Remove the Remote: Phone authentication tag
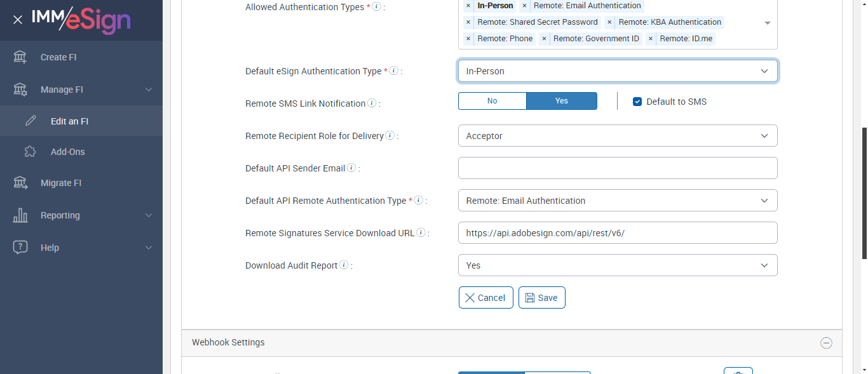The width and height of the screenshot is (868, 374). (468, 39)
